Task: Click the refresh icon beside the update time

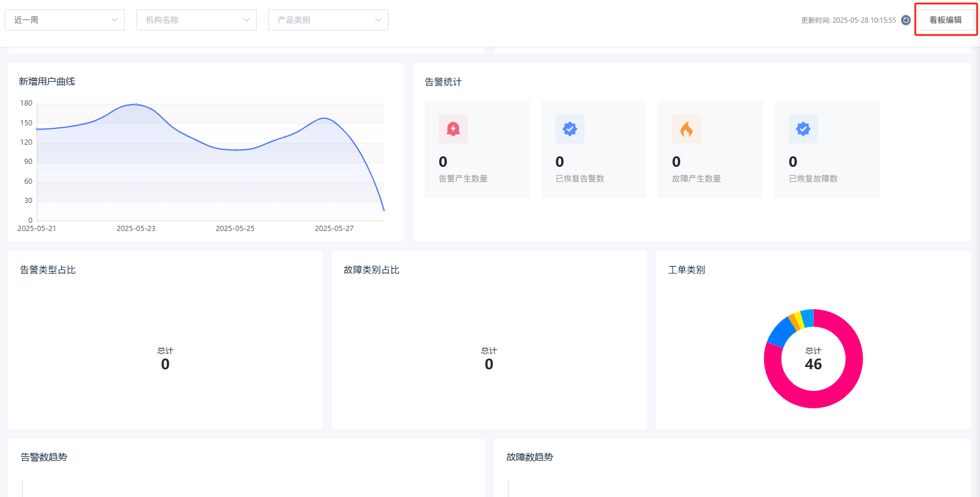Action: coord(905,20)
